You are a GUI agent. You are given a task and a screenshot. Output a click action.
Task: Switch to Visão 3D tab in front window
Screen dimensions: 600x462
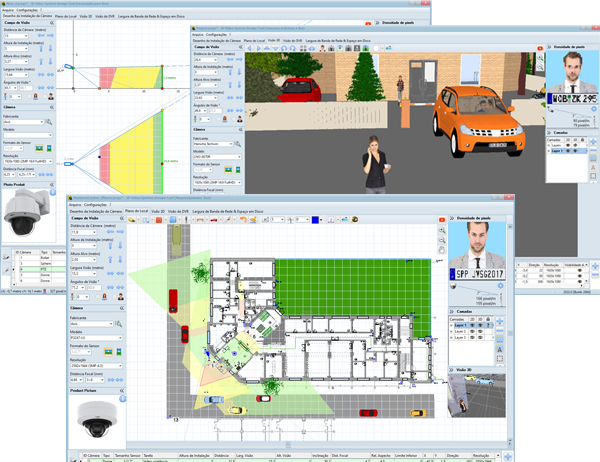click(158, 211)
